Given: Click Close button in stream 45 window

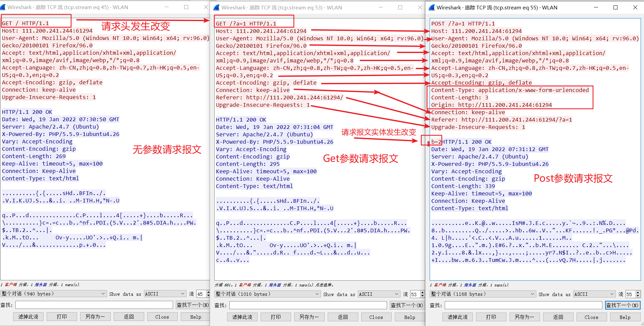Looking at the screenshot, I should [x=162, y=317].
